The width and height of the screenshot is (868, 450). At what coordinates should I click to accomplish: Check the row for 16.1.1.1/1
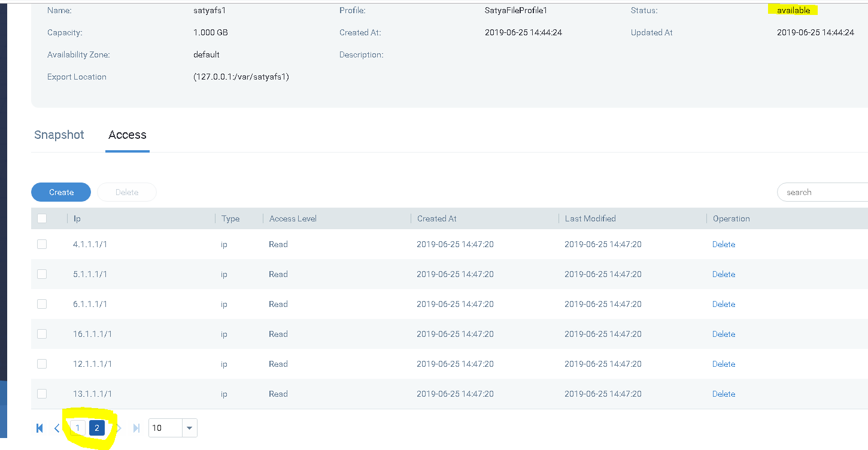coord(41,334)
